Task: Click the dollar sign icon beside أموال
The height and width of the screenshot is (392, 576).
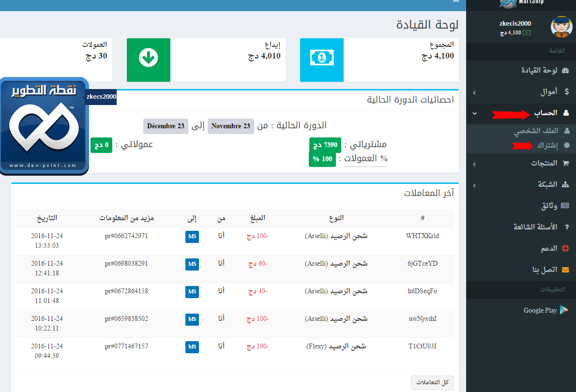Action: pos(566,91)
